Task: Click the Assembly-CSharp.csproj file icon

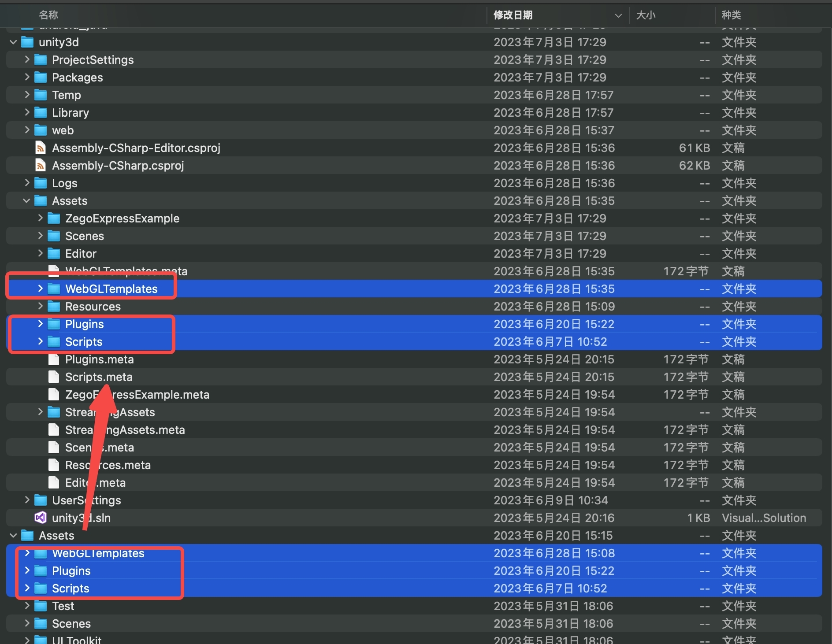Action: (x=41, y=166)
